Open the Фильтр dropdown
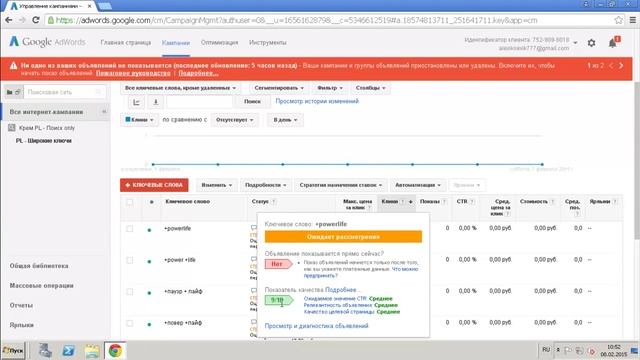This screenshot has height=360, width=640. (x=330, y=88)
